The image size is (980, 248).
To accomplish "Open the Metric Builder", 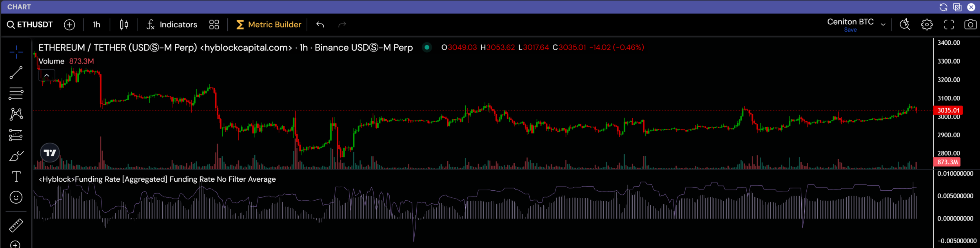I will [269, 25].
